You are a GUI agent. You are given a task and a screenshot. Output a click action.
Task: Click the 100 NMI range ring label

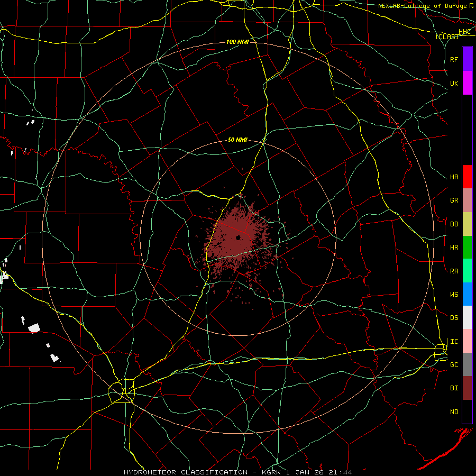[x=237, y=42]
